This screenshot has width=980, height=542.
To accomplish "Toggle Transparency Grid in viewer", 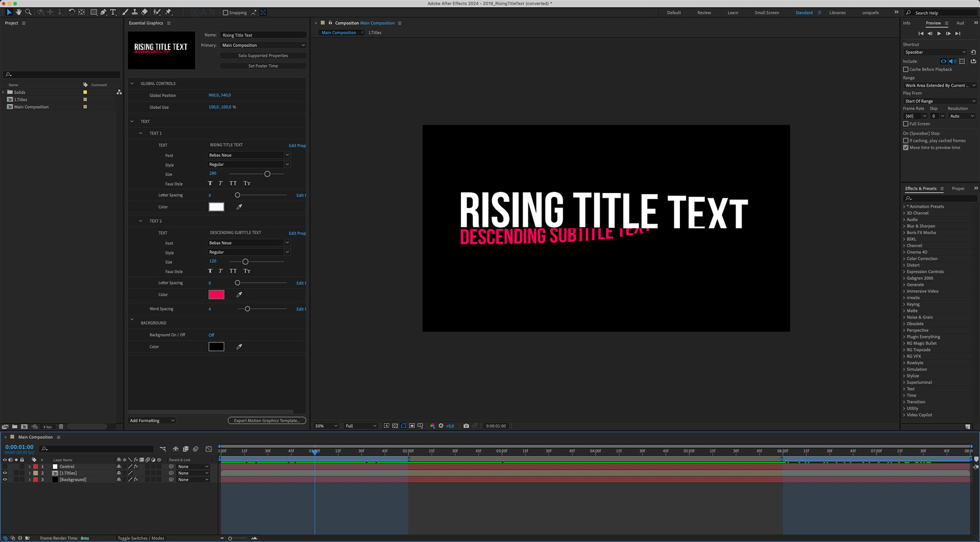I will [x=395, y=426].
